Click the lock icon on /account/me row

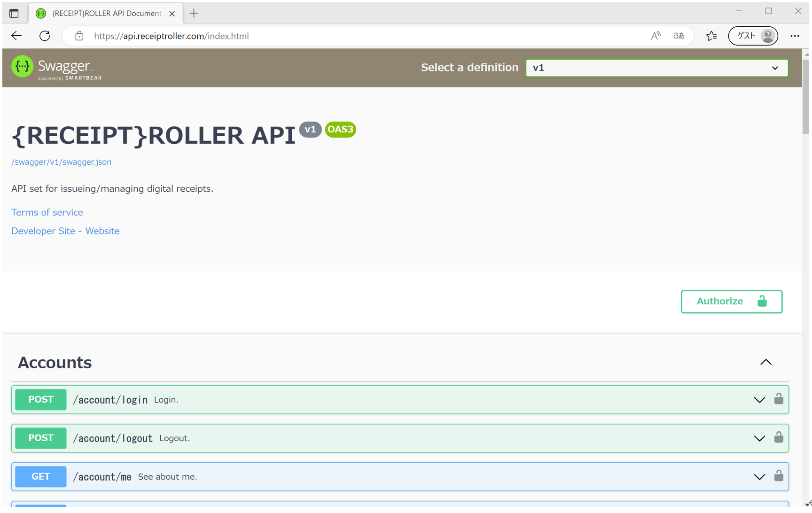(x=779, y=476)
